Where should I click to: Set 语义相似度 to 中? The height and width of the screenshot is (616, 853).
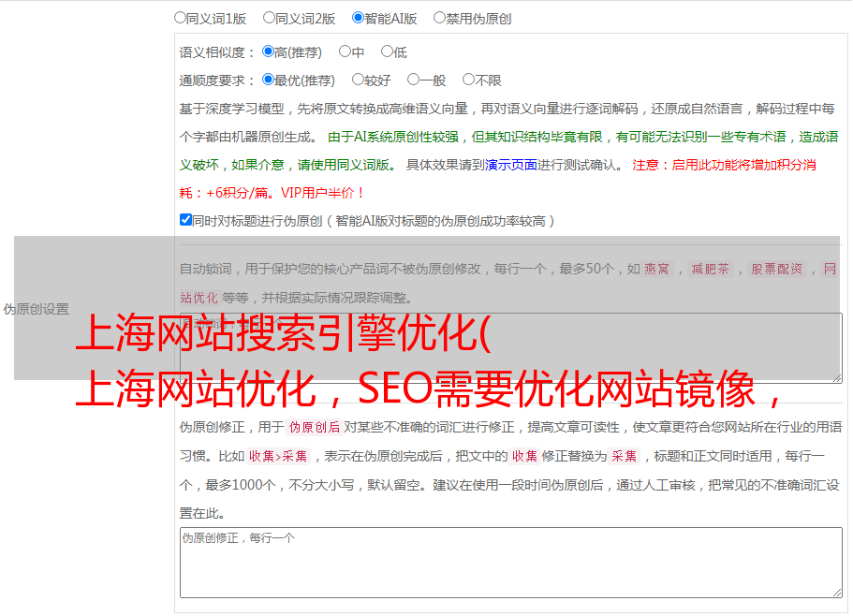pyautogui.click(x=345, y=51)
